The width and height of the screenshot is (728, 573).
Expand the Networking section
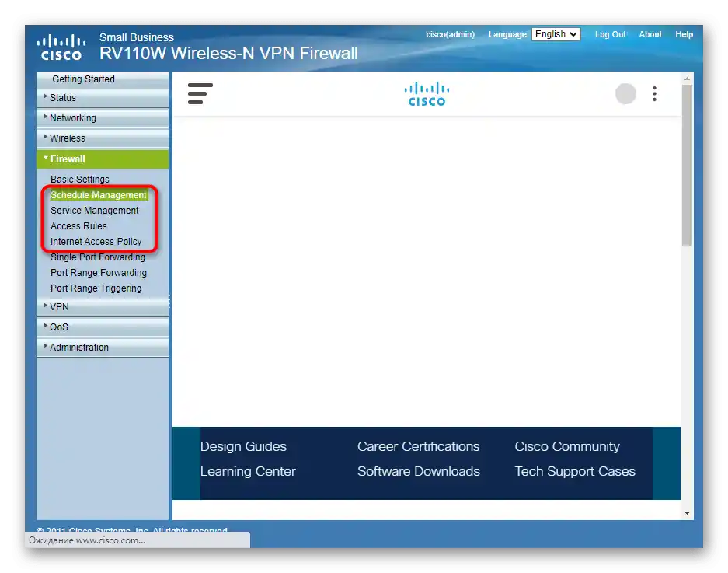click(103, 118)
